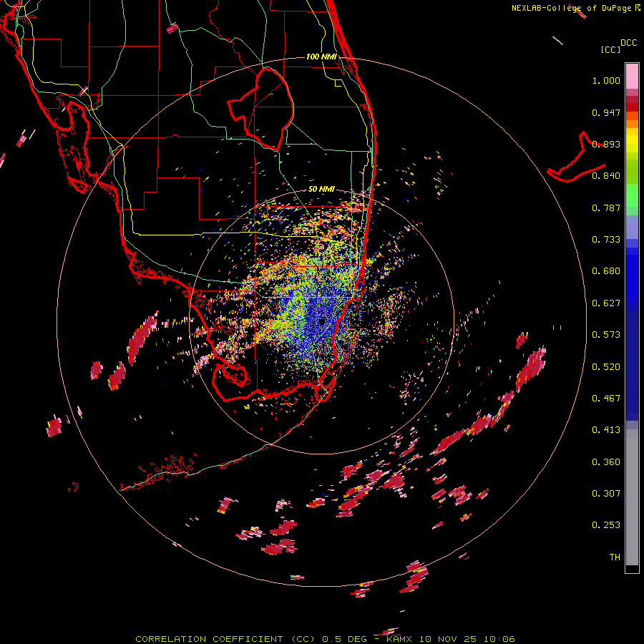Click the 50 NMI range ring label

tap(321, 190)
